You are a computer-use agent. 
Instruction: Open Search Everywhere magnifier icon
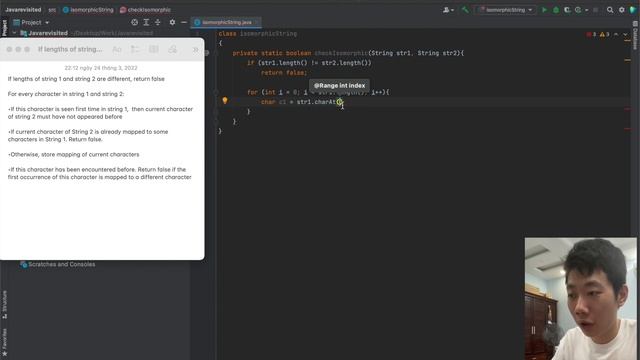(610, 10)
